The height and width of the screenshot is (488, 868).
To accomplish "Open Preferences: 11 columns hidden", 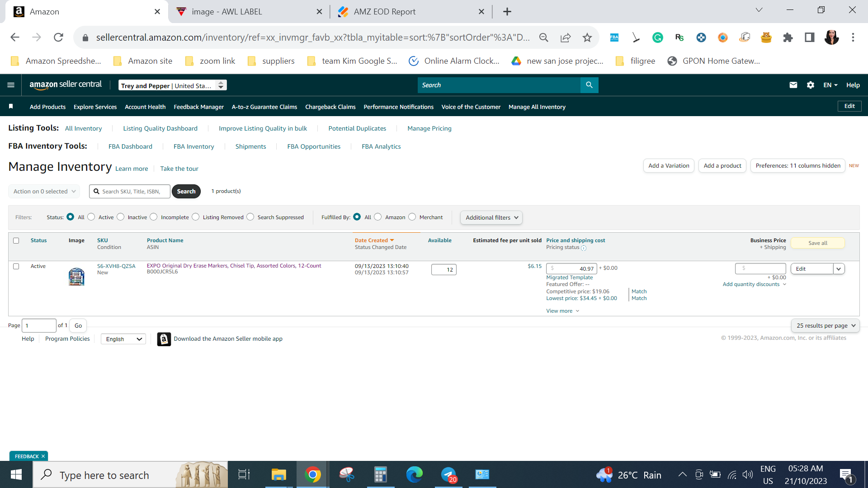I will coord(798,166).
